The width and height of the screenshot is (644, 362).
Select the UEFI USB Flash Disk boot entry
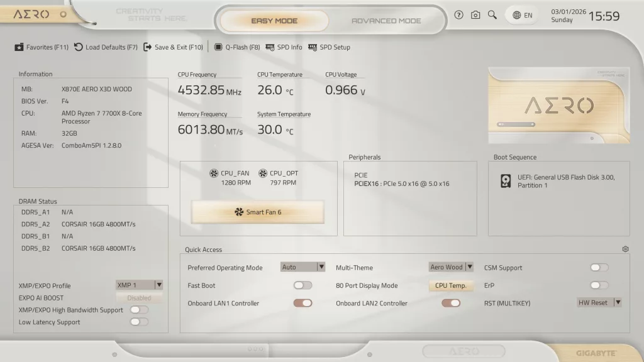click(x=559, y=181)
